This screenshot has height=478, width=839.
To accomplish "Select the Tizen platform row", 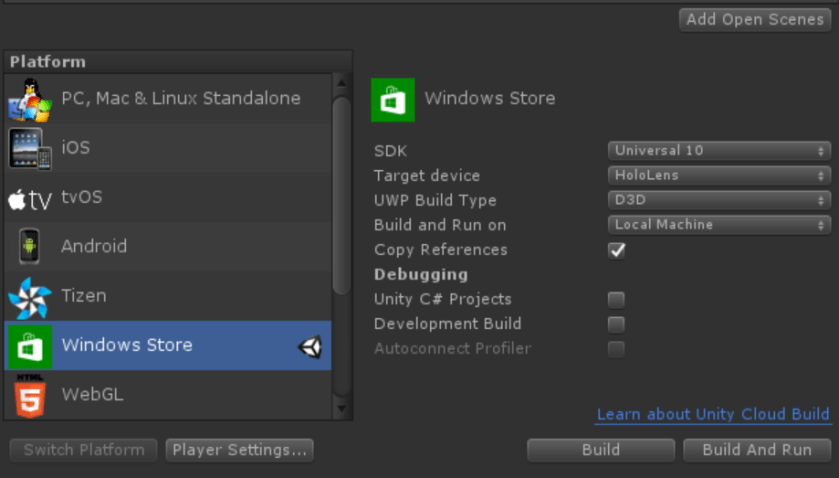I will pyautogui.click(x=168, y=296).
